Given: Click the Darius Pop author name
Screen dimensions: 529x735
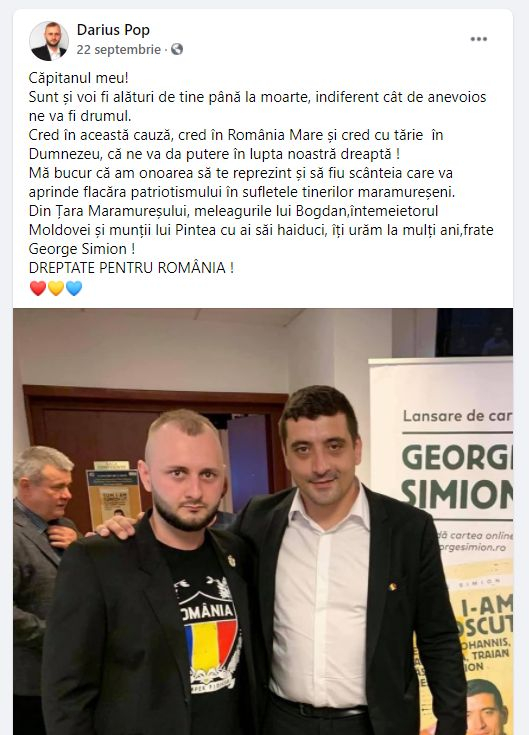Looking at the screenshot, I should [x=113, y=30].
